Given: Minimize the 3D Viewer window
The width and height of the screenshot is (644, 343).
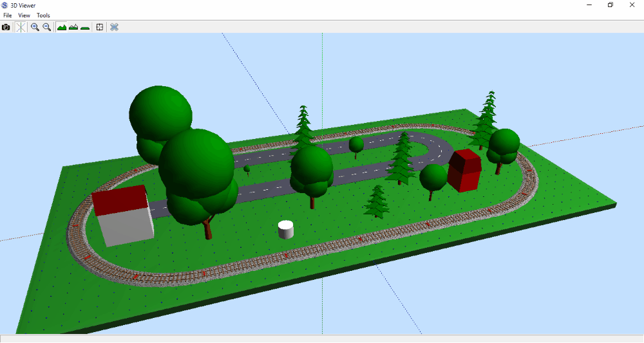Looking at the screenshot, I should click(589, 5).
